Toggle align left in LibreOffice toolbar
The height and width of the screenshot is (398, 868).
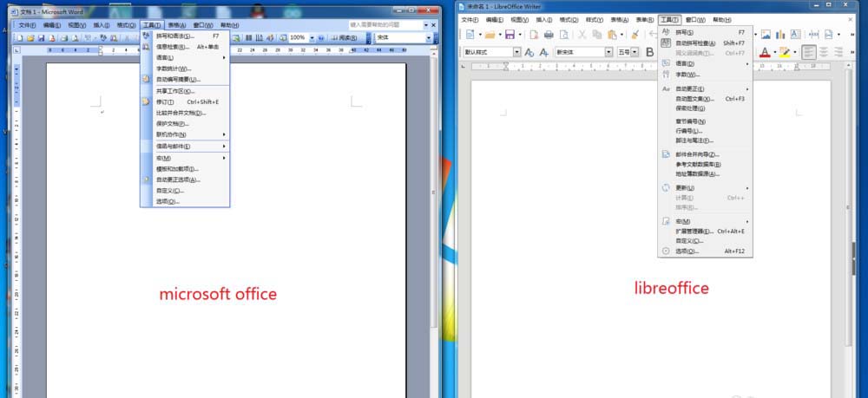[x=809, y=52]
